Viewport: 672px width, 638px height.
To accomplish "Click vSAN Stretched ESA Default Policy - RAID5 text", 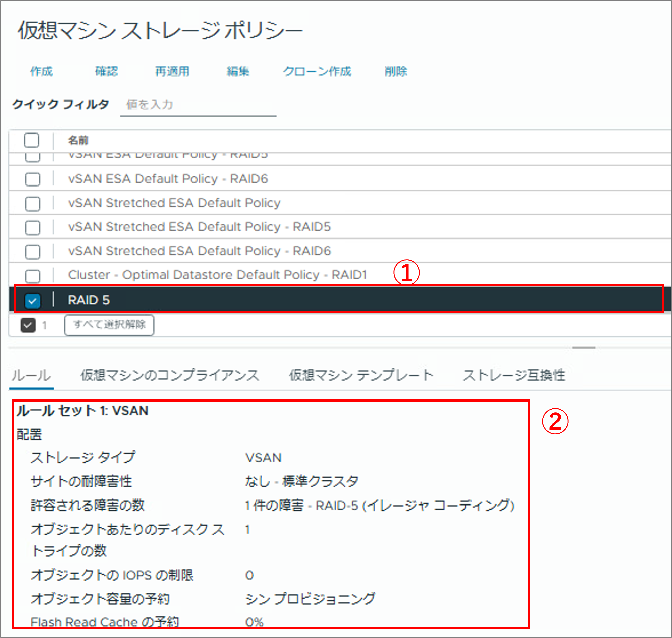I will (x=200, y=227).
